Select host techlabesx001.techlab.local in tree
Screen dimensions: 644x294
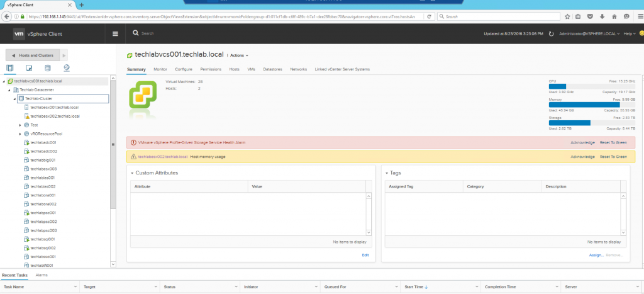55,107
